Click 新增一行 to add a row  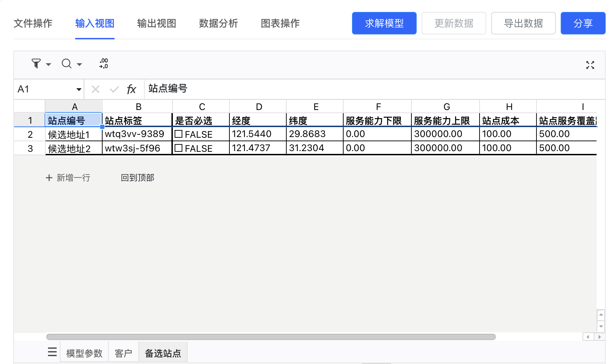point(68,178)
